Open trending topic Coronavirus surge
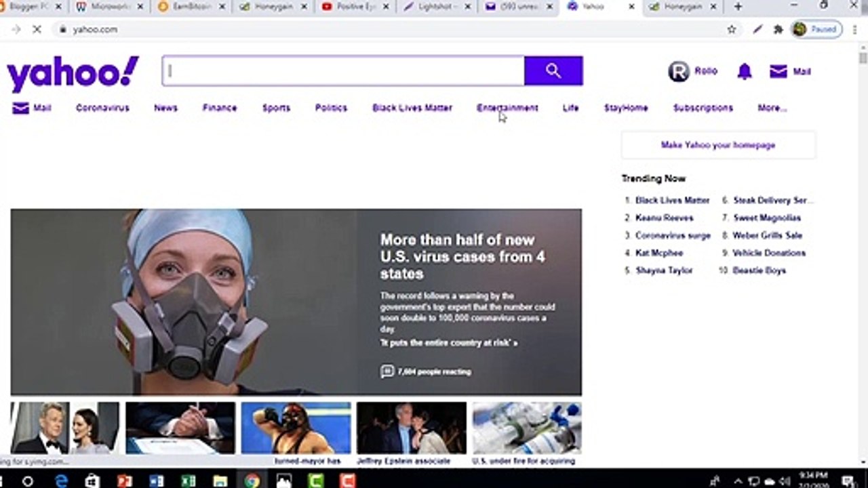Image resolution: width=868 pixels, height=488 pixels. tap(673, 235)
